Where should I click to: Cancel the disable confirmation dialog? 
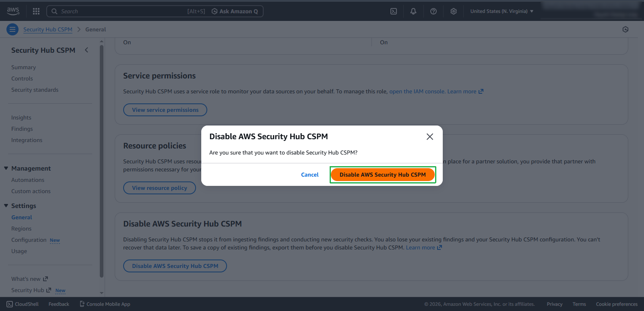(x=310, y=175)
